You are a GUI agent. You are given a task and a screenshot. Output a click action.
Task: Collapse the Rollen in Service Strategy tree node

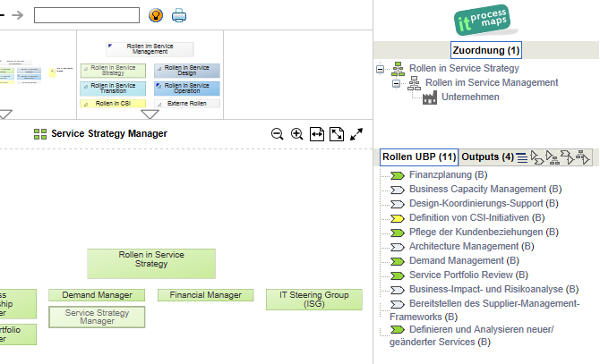[381, 69]
